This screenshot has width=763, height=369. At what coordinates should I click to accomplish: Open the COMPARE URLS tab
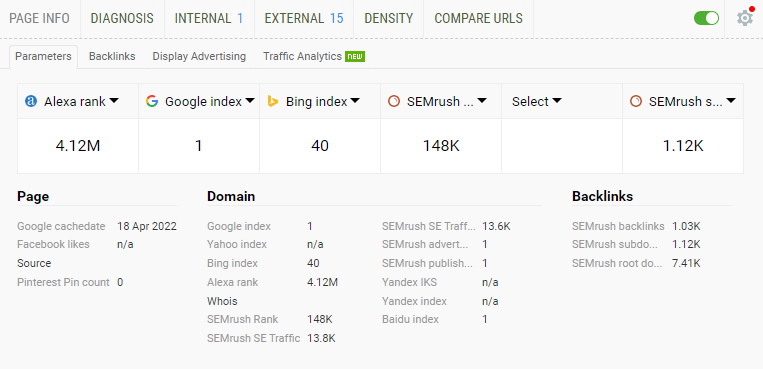(478, 18)
